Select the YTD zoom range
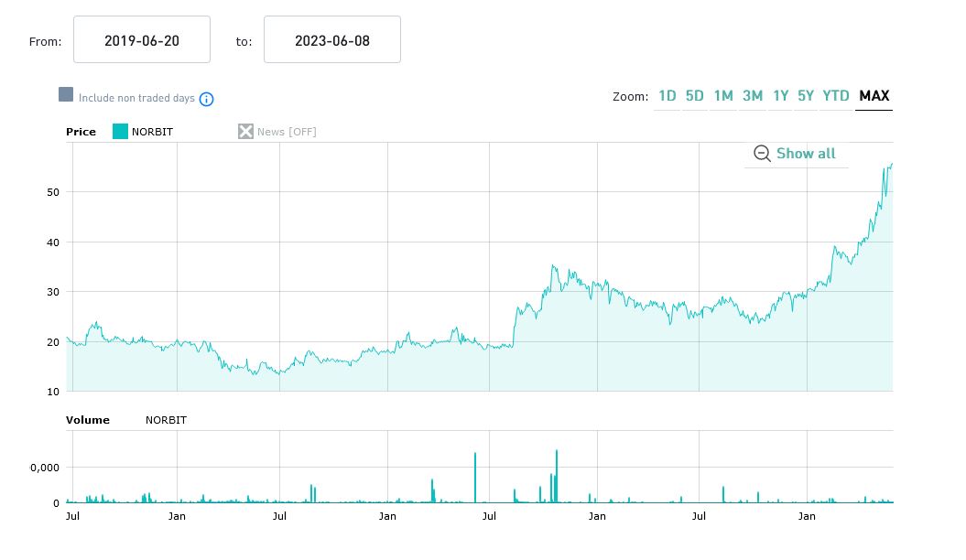966x560 pixels. point(836,96)
